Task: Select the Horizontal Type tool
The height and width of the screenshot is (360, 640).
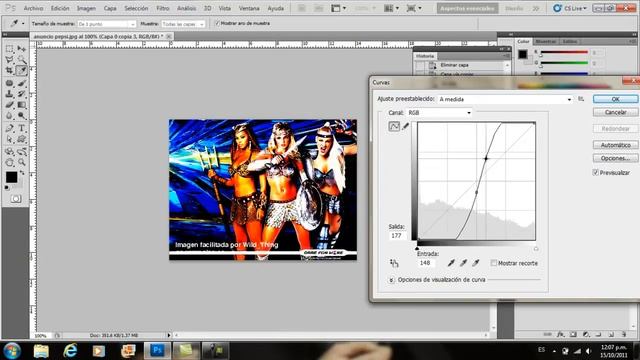Action: [x=22, y=129]
